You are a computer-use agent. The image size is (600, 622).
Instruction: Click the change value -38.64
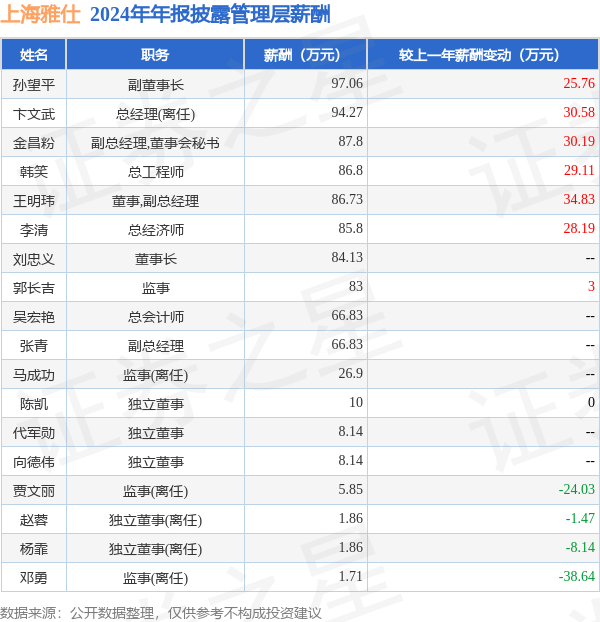click(x=577, y=576)
